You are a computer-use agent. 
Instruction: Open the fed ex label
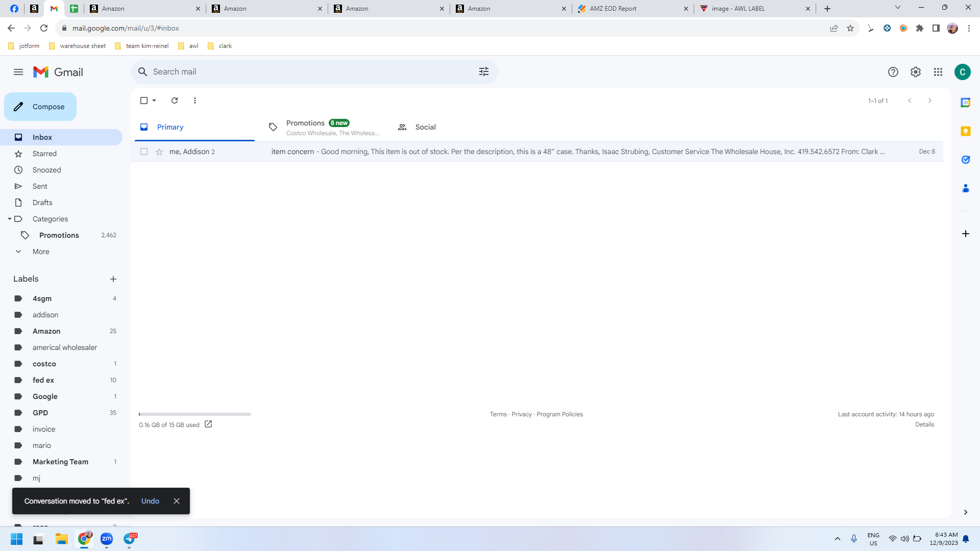tap(61, 380)
